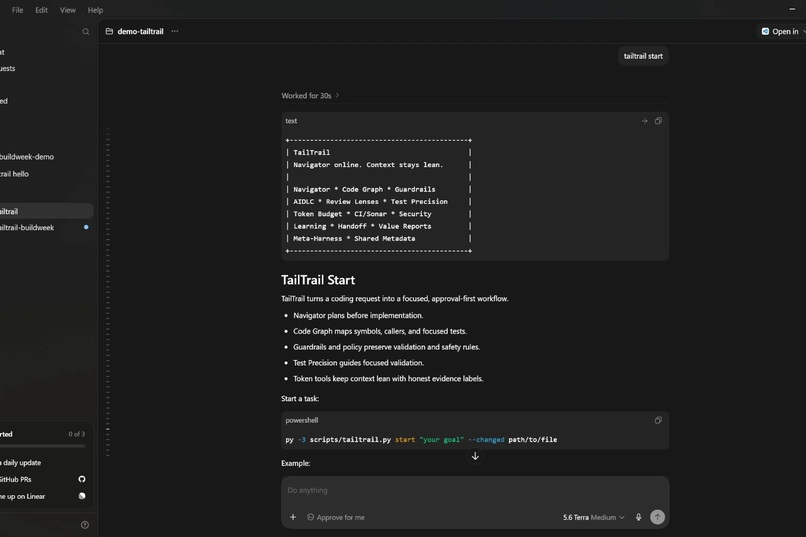Image resolution: width=806 pixels, height=537 pixels.
Task: Select the tailtrail-buildweek sidebar item
Action: coord(46,228)
